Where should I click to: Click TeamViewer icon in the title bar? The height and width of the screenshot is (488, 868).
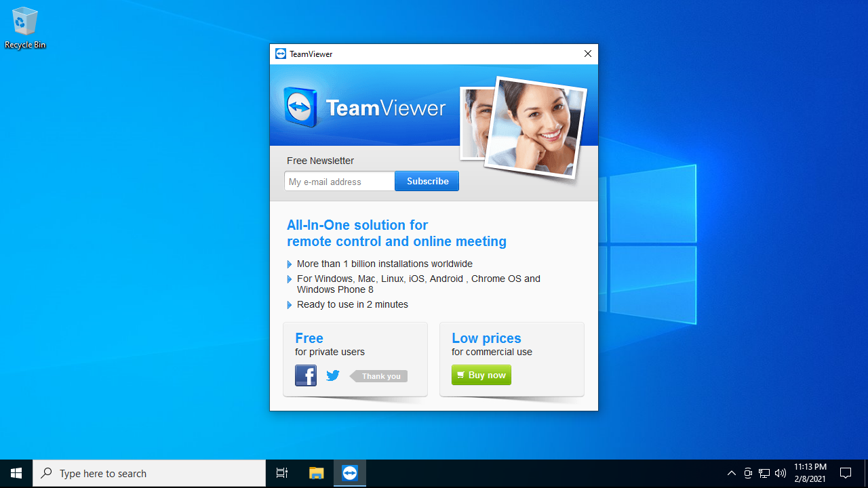pos(281,54)
